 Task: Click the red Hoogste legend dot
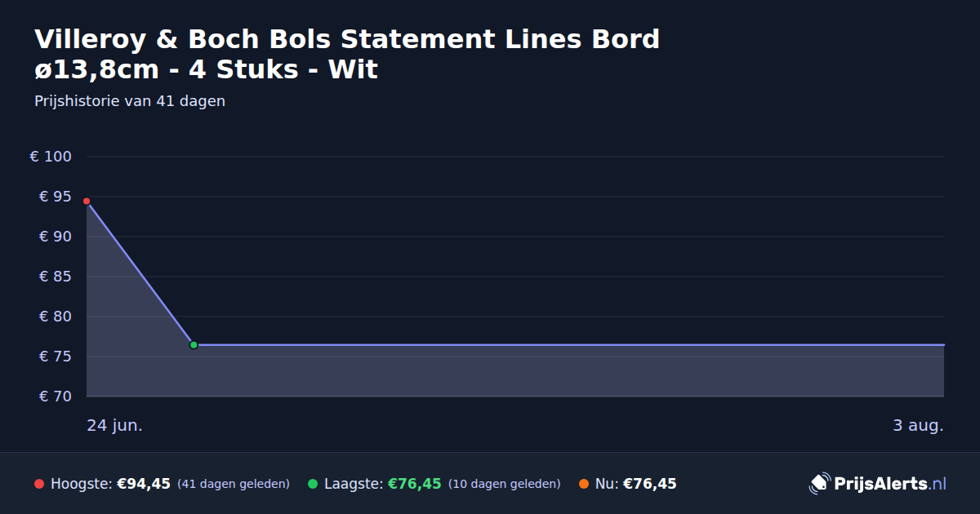point(39,484)
